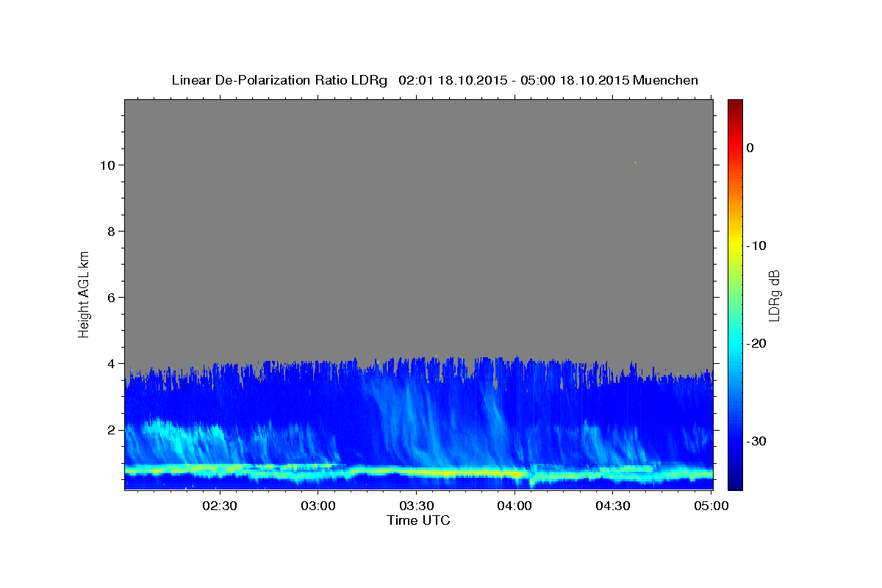Click the colorbar value -20
882x588 pixels.
(x=756, y=343)
